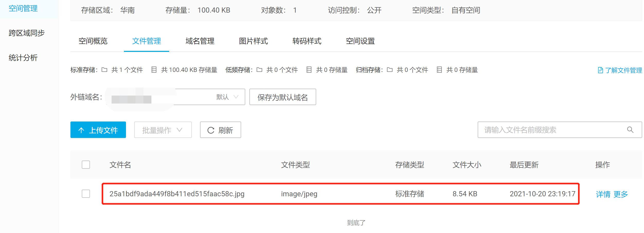The image size is (644, 233).
Task: Open 统计分析 in the sidebar
Action: coord(23,58)
